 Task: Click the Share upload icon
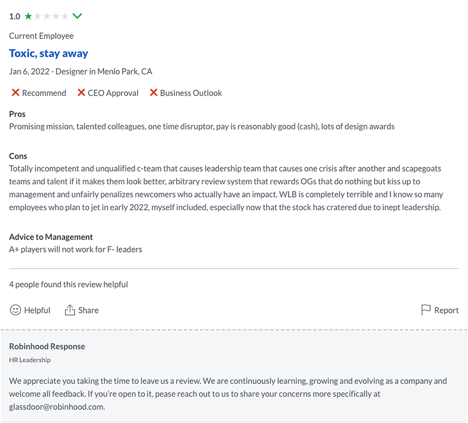[70, 310]
